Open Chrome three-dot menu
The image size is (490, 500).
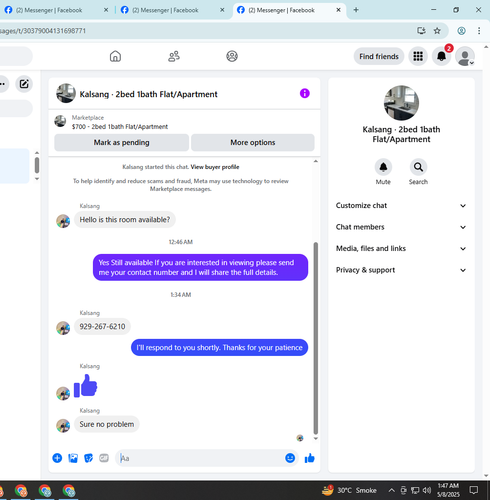pos(479,31)
